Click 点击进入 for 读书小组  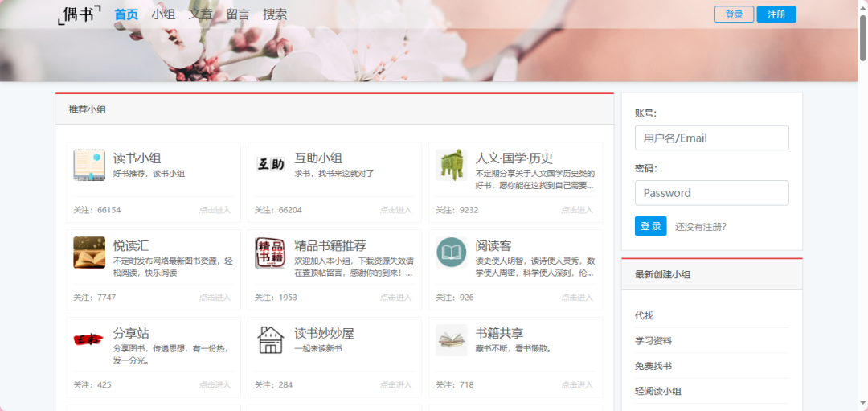coord(215,210)
